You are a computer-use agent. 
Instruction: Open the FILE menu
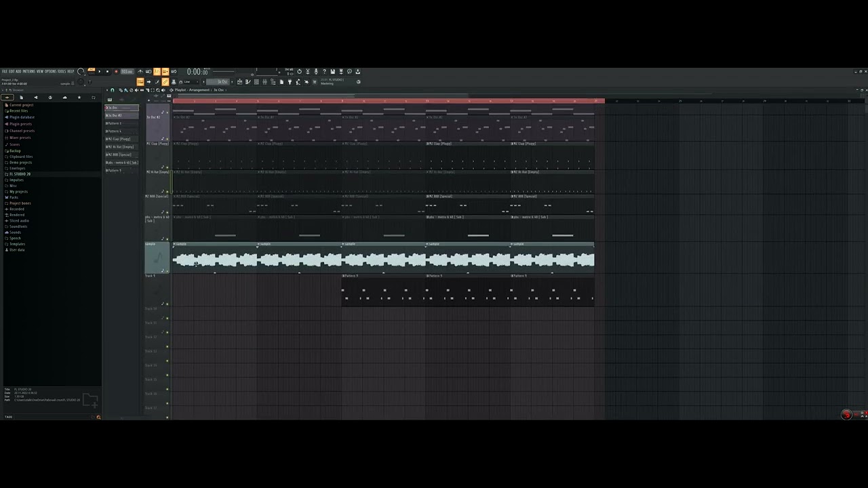pyautogui.click(x=5, y=71)
